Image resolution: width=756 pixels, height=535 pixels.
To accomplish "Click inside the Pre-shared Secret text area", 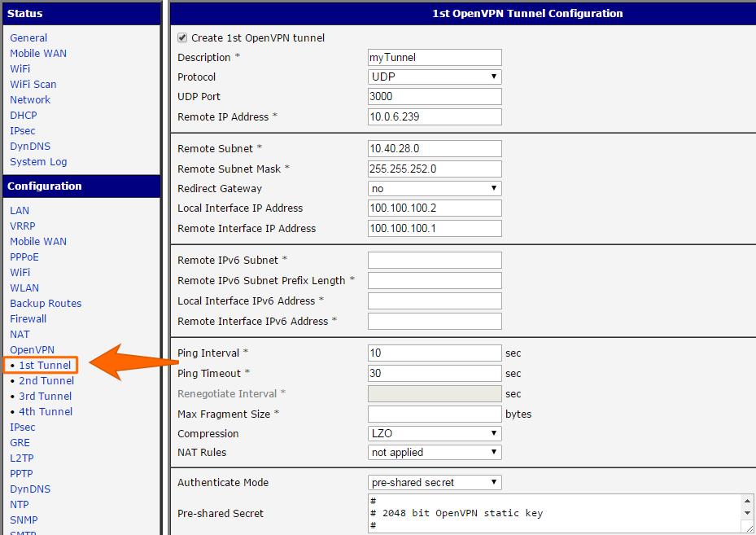I will pyautogui.click(x=554, y=513).
